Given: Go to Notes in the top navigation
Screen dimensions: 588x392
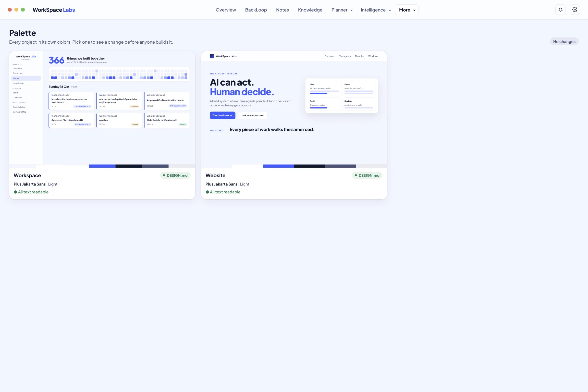Looking at the screenshot, I should pos(282,10).
